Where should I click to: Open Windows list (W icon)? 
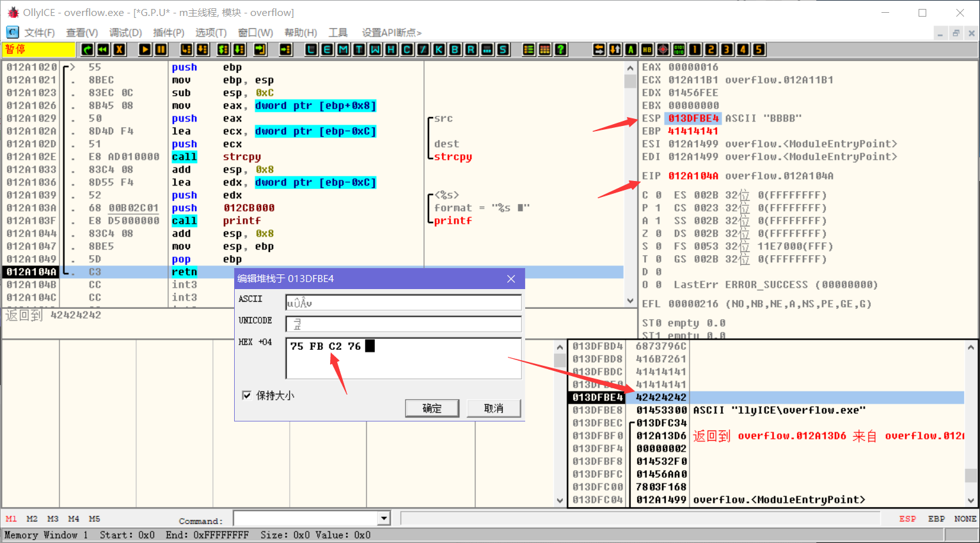tap(375, 49)
